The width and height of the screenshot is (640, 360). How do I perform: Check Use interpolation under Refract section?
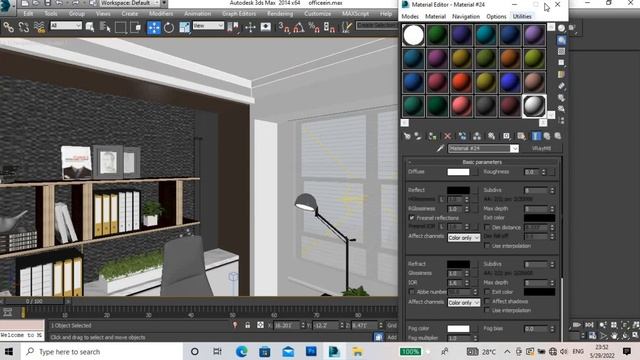[487, 310]
